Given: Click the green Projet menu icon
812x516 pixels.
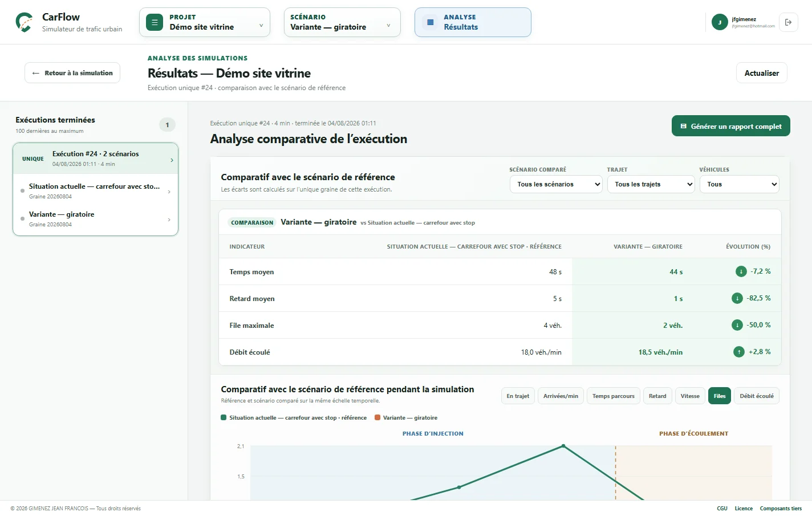Looking at the screenshot, I should 155,22.
